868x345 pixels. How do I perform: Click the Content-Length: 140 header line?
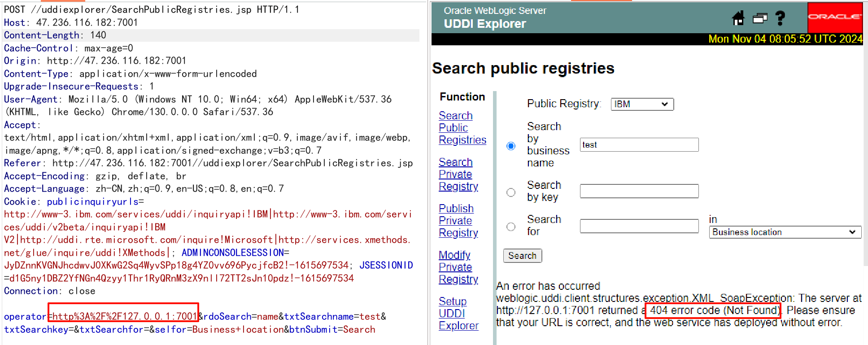tap(212, 35)
